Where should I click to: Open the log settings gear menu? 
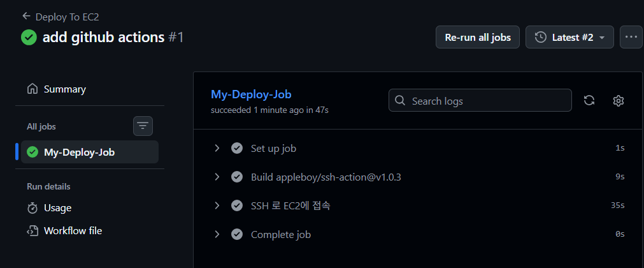618,100
